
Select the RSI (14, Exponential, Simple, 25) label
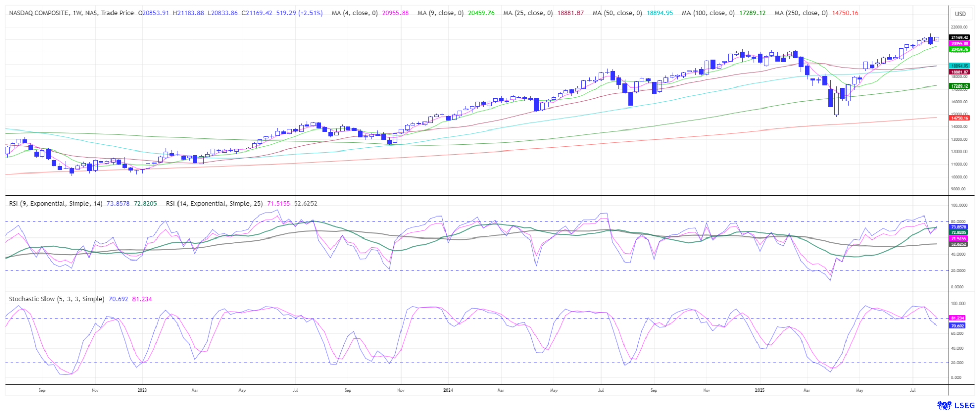tap(214, 204)
